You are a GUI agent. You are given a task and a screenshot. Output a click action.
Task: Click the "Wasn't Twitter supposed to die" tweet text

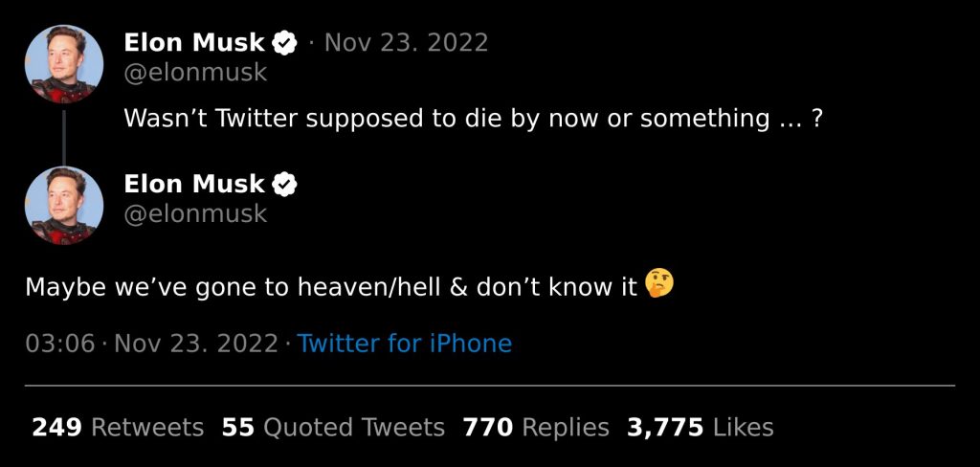[473, 119]
